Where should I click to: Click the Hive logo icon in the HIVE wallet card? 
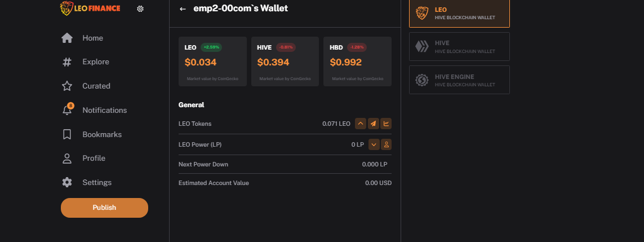[422, 46]
